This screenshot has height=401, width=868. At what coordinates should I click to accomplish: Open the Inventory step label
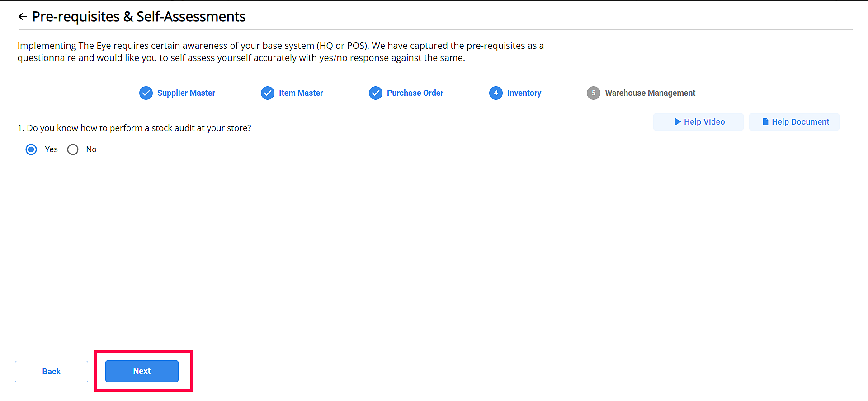[x=524, y=93]
